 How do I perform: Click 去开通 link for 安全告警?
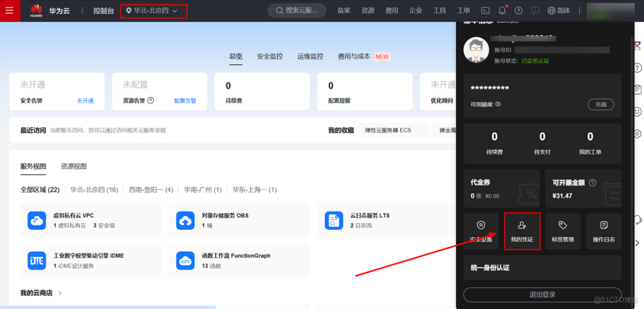point(85,100)
